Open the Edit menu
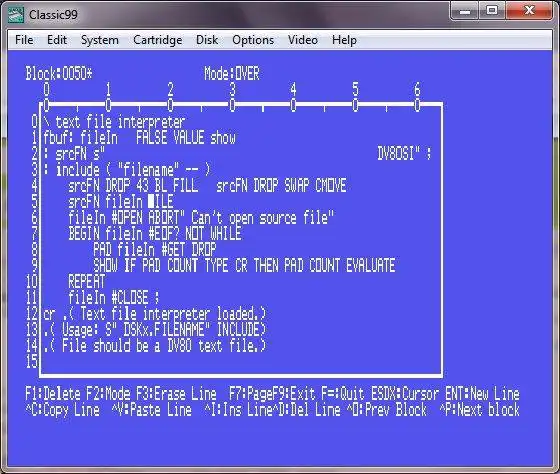The width and height of the screenshot is (560, 474). click(x=57, y=40)
